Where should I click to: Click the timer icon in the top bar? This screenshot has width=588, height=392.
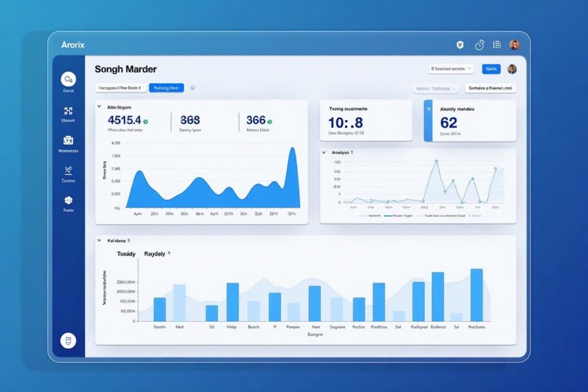479,45
